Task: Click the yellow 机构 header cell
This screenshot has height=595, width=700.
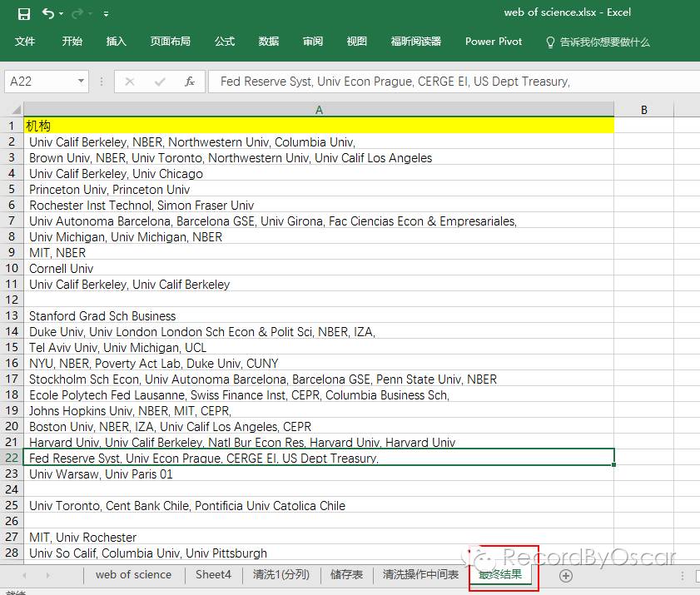Action: [319, 126]
